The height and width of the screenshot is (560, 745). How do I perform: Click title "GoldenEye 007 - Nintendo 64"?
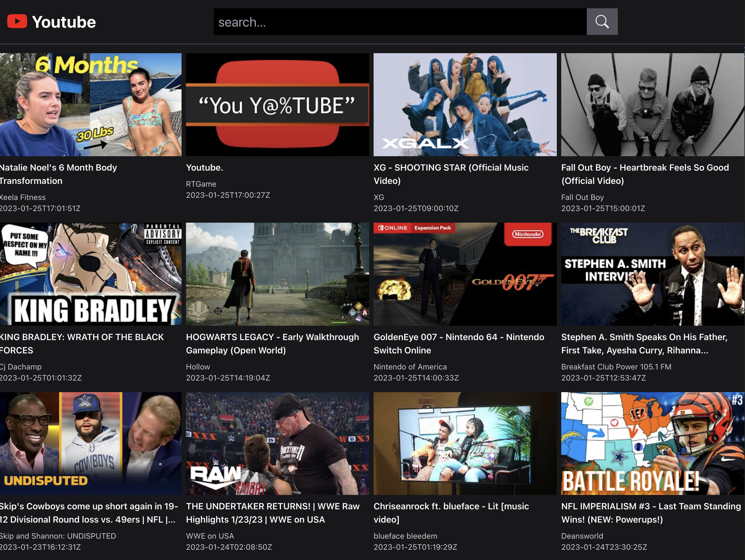click(x=459, y=344)
